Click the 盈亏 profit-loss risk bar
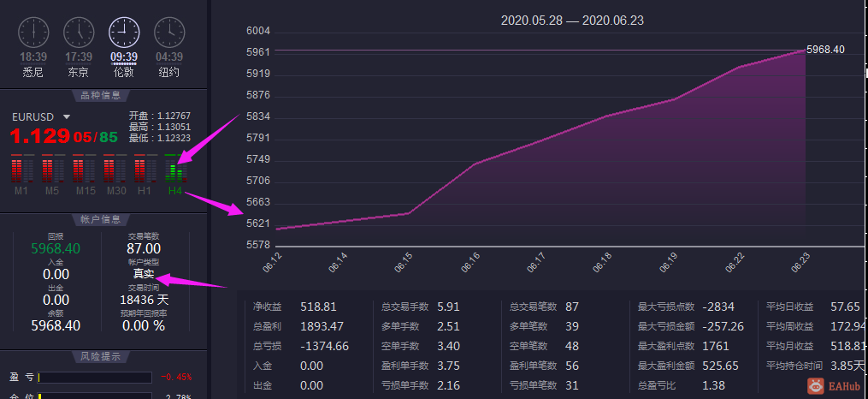Image resolution: width=868 pixels, height=399 pixels. point(95,378)
